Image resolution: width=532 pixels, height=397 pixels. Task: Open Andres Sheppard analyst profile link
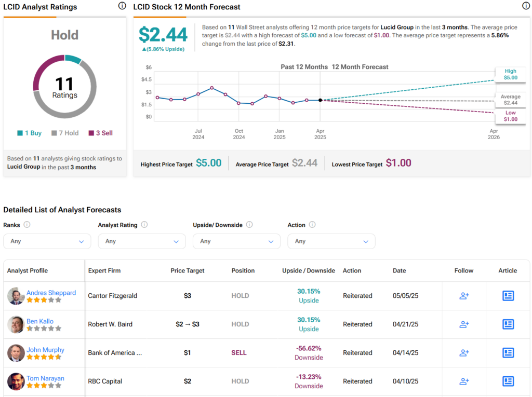[51, 293]
